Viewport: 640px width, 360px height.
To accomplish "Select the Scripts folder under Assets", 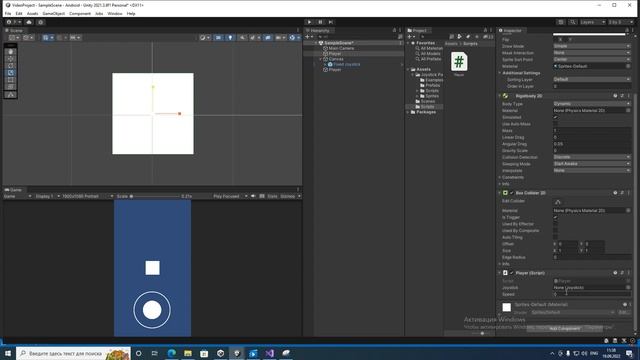I will point(427,107).
